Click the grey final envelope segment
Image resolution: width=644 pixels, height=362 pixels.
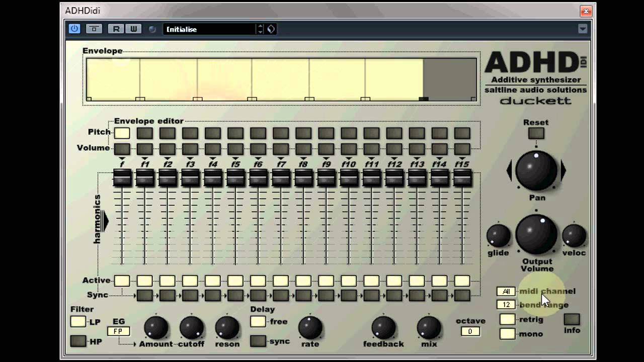[450, 78]
